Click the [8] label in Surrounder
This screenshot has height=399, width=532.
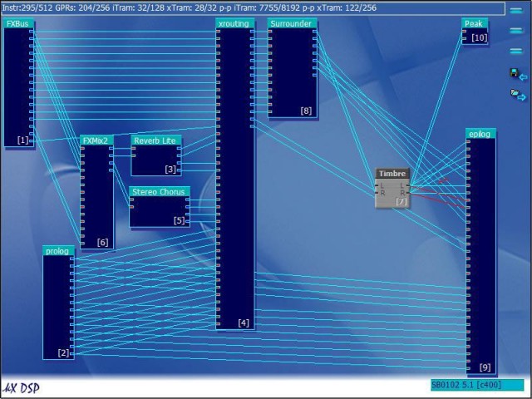[x=306, y=111]
